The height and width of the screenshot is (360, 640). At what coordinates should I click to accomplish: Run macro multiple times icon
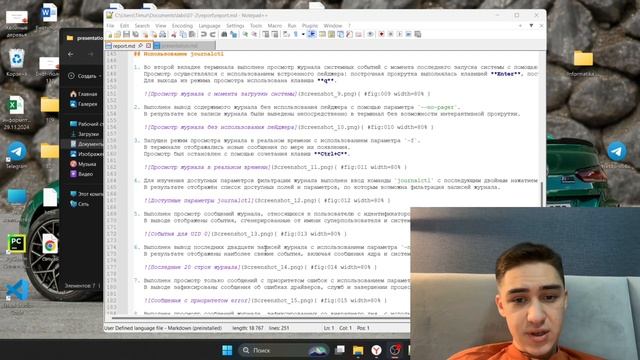[409, 34]
